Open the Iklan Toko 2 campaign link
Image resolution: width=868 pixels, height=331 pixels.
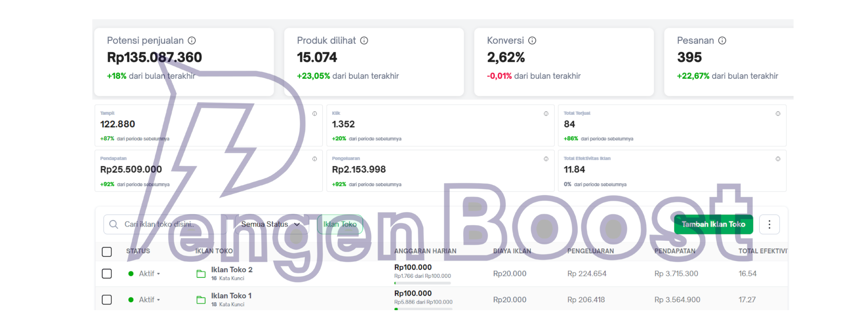tap(231, 269)
